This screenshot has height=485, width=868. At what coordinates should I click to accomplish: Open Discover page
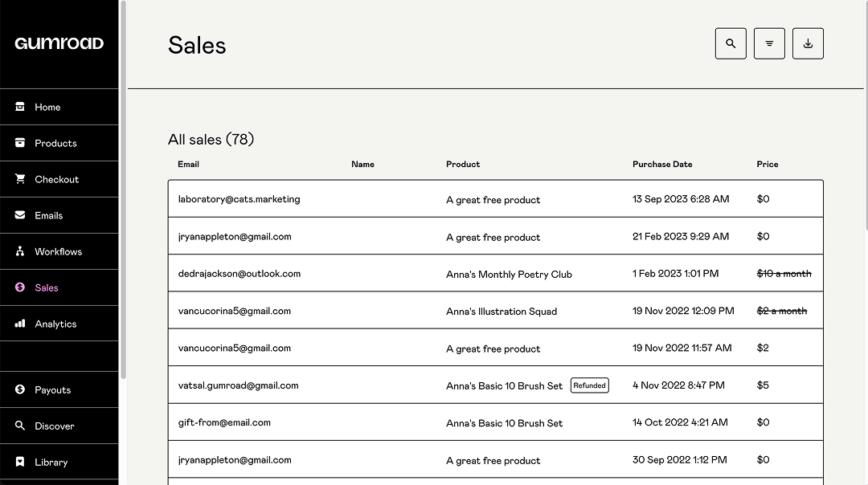point(59,426)
